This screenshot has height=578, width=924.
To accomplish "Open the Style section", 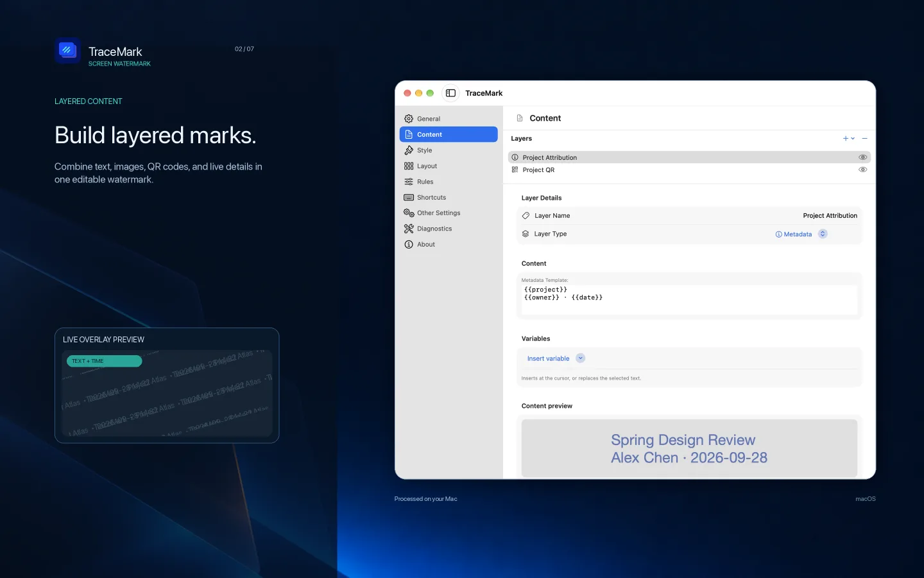I will tap(449, 150).
